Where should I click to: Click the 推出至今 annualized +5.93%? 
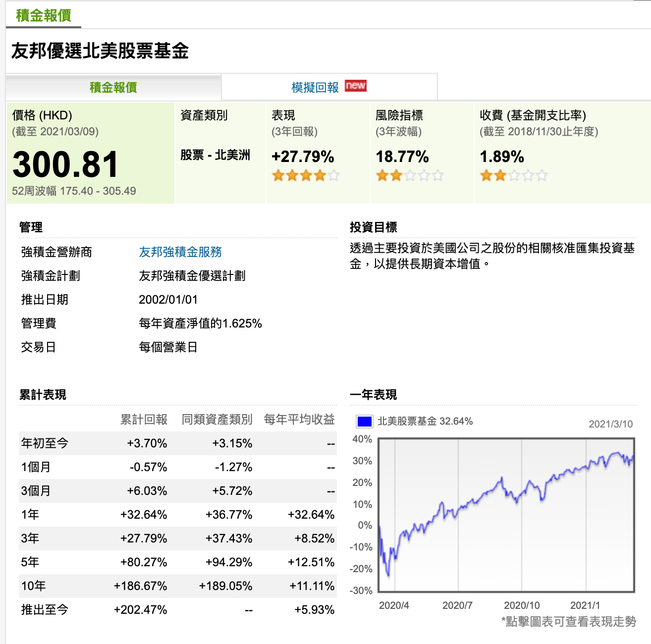(315, 609)
